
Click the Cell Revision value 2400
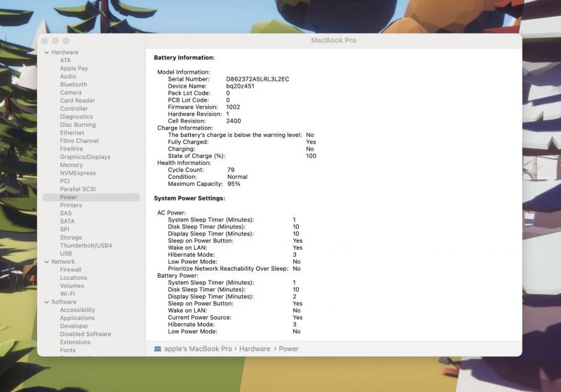click(x=234, y=121)
